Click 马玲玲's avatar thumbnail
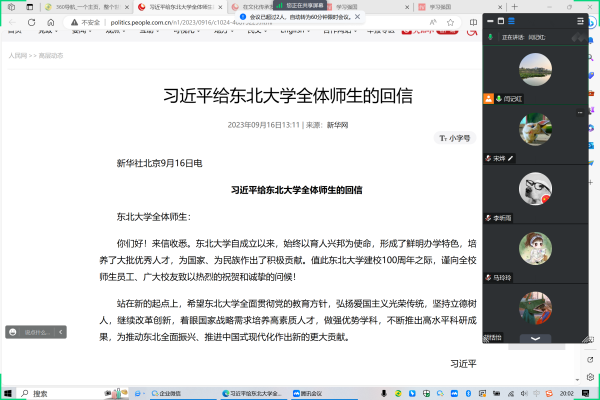This screenshot has width=600, height=400. click(535, 248)
